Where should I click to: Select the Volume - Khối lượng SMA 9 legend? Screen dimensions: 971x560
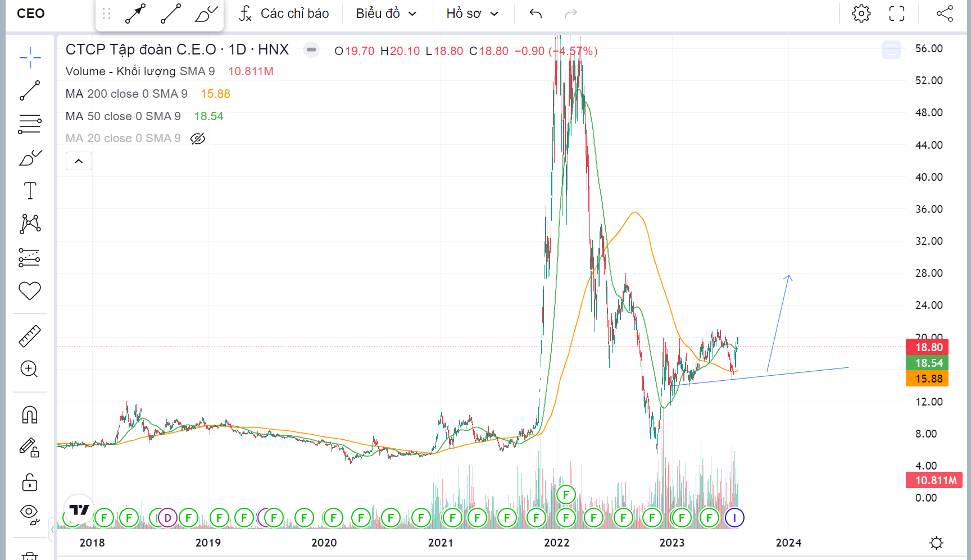[x=140, y=71]
